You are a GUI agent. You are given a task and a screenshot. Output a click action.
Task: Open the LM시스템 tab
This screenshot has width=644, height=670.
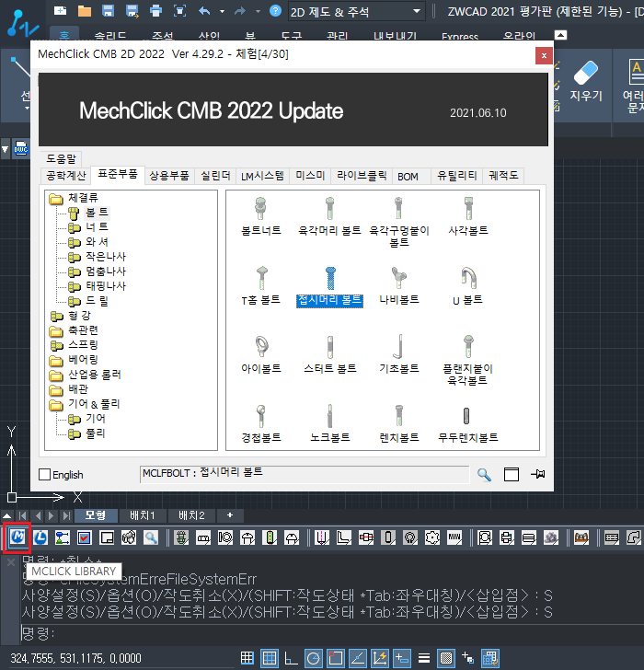click(x=262, y=176)
